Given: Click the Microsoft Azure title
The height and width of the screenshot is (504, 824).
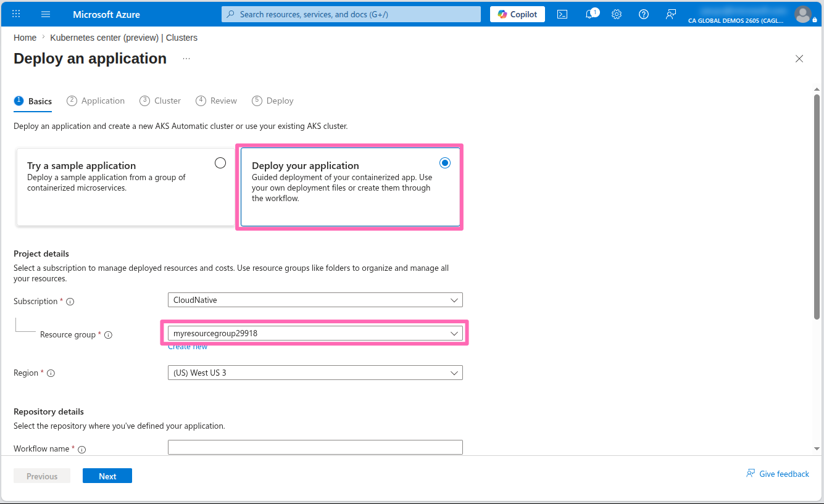Looking at the screenshot, I should coord(106,14).
